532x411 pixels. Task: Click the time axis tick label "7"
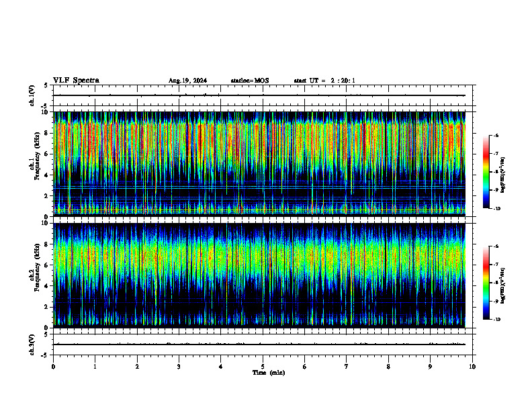pyautogui.click(x=347, y=367)
